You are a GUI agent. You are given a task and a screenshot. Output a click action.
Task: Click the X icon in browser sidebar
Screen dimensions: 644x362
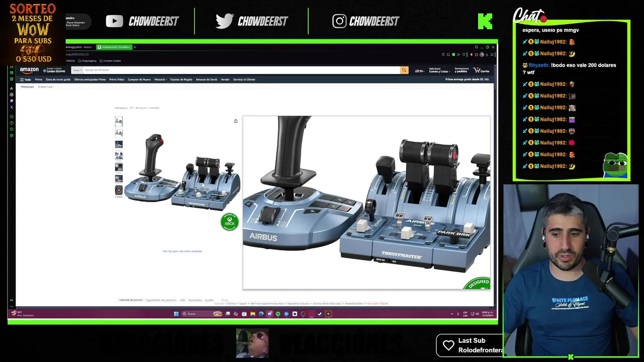pos(12,107)
